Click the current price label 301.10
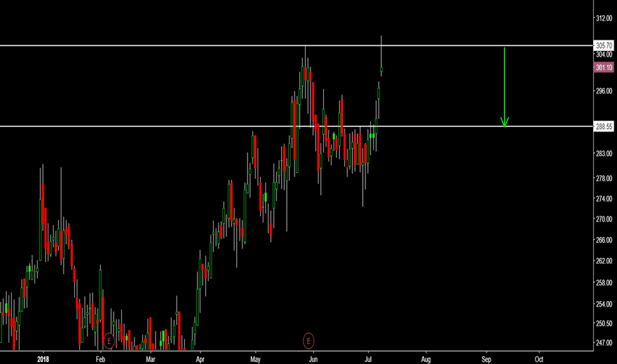617x364 pixels. click(604, 68)
